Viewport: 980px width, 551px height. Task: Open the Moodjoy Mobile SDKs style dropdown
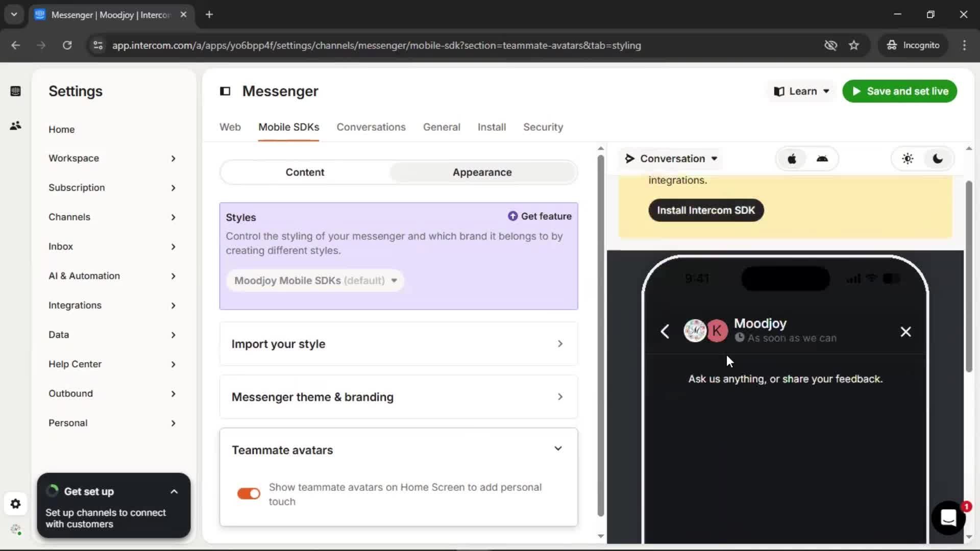coord(315,281)
